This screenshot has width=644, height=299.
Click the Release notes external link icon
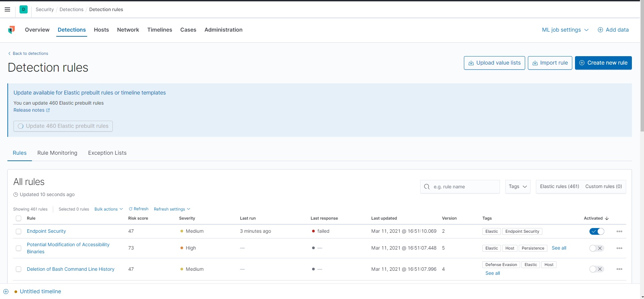[x=48, y=110]
